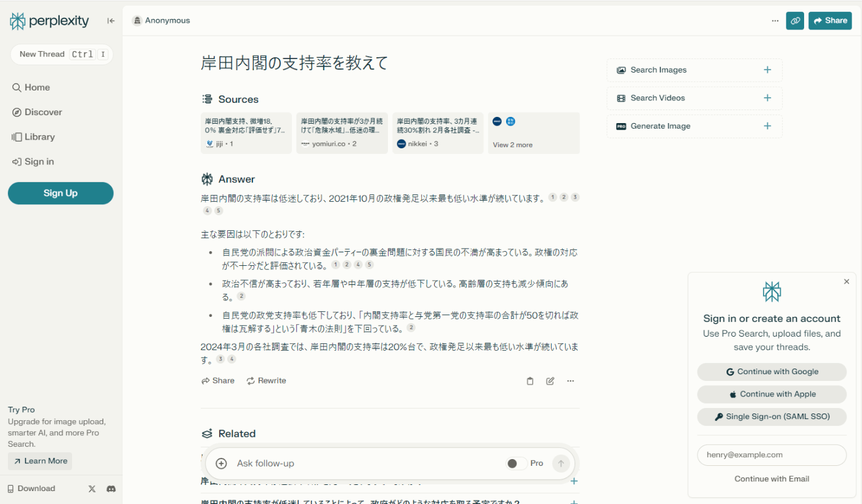The height and width of the screenshot is (504, 862).
Task: Close the sign-in popup
Action: point(847,282)
